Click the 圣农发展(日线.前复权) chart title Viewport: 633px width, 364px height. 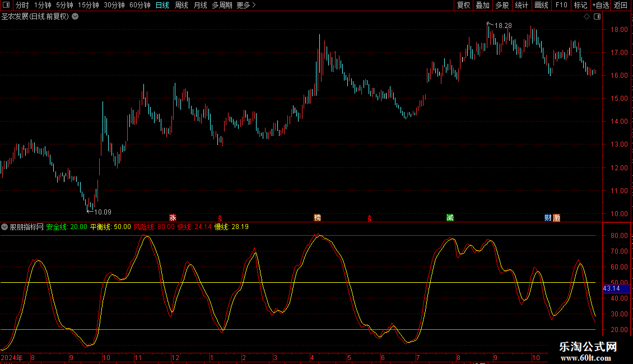pyautogui.click(x=35, y=17)
